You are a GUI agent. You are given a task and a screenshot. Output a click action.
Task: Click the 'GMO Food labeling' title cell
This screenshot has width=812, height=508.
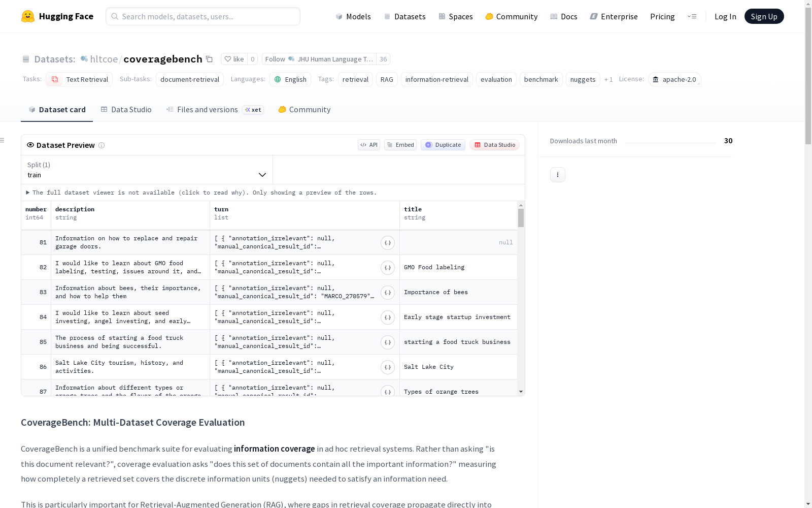(458, 267)
